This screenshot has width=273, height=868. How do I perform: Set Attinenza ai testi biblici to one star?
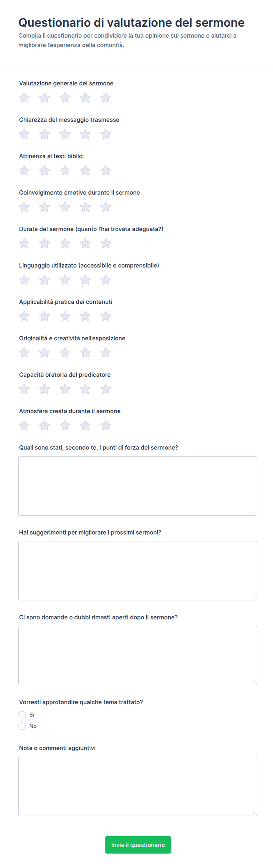tap(24, 170)
